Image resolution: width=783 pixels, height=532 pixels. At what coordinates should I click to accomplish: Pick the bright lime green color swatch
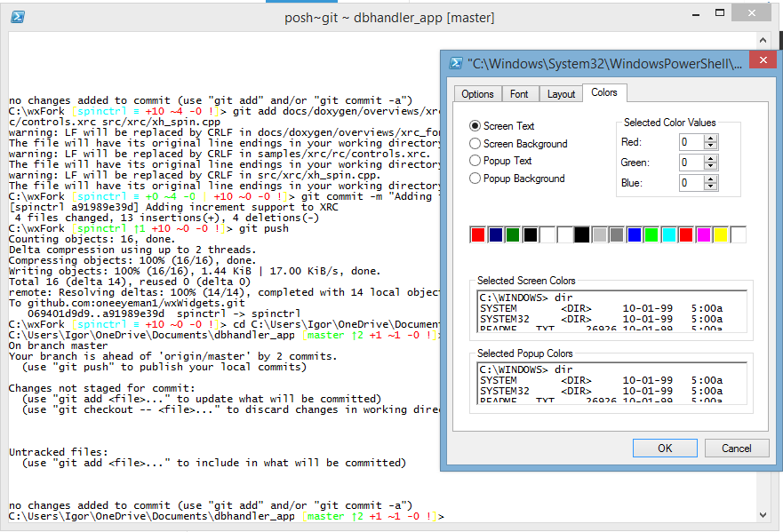click(651, 234)
